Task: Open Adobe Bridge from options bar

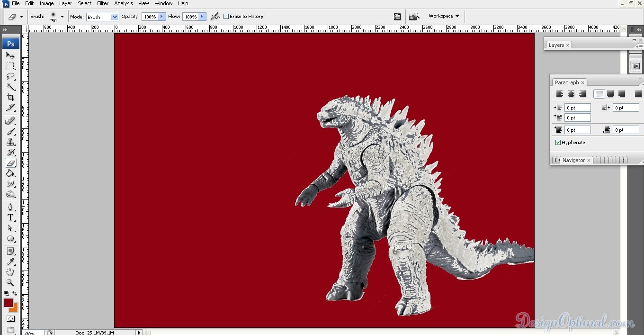Action: pyautogui.click(x=414, y=17)
